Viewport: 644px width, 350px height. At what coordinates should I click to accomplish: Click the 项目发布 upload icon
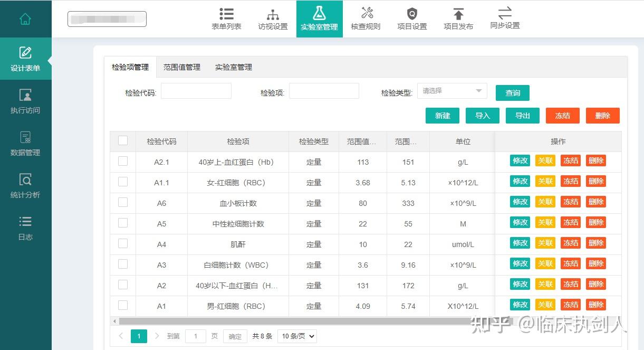point(458,18)
